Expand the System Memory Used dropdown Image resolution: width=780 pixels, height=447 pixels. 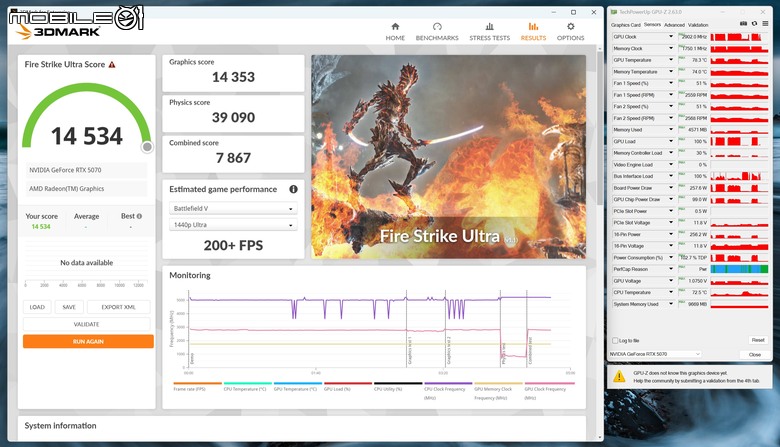pos(671,304)
